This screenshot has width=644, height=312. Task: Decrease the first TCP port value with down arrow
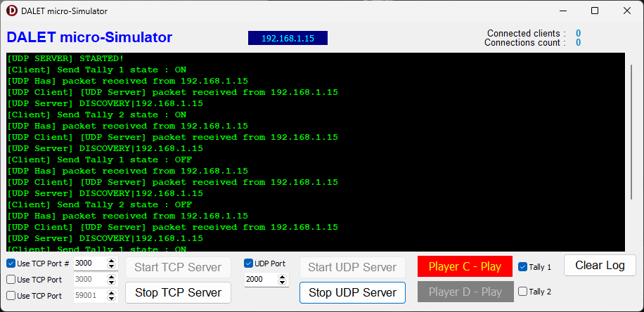(111, 266)
